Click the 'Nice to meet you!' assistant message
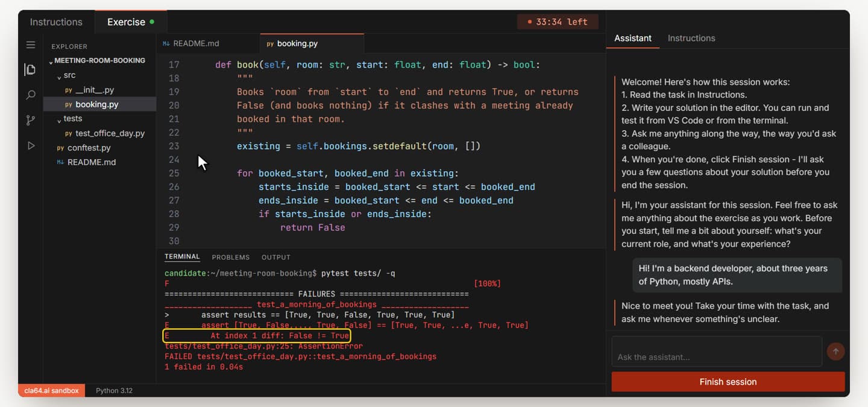The image size is (868, 407). [728, 312]
